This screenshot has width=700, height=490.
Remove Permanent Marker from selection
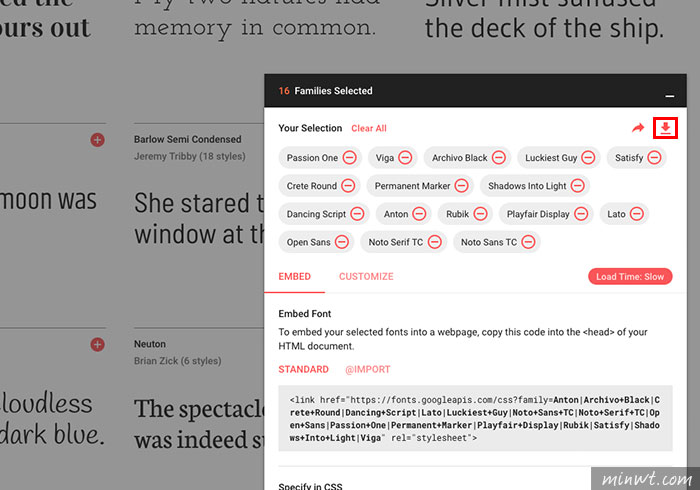pos(462,186)
